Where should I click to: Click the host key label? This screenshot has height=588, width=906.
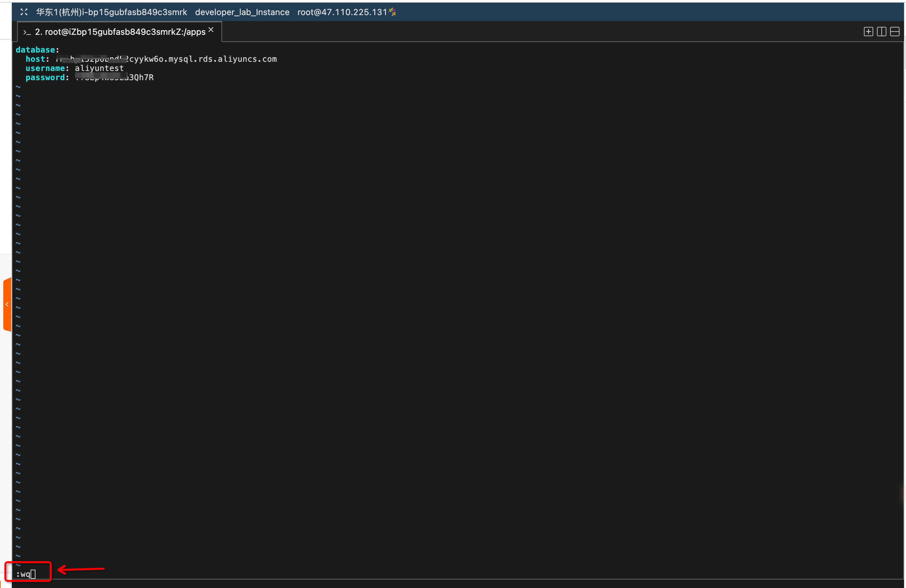35,59
